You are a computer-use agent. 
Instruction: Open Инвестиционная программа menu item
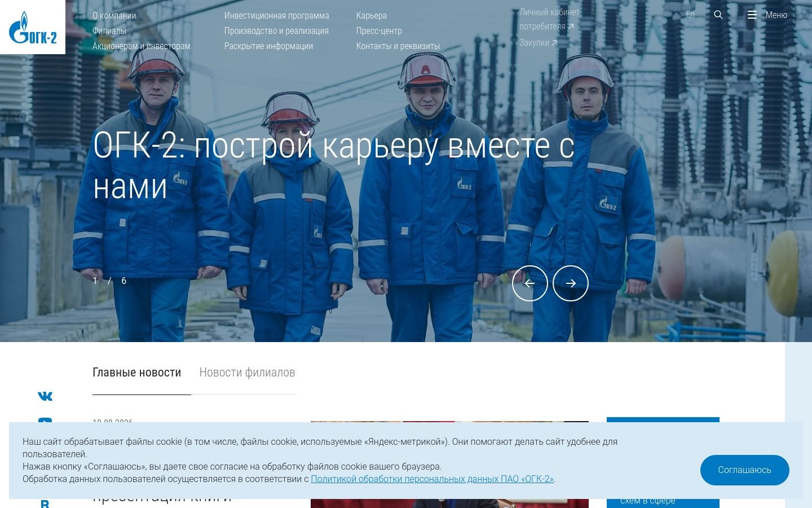pyautogui.click(x=276, y=15)
